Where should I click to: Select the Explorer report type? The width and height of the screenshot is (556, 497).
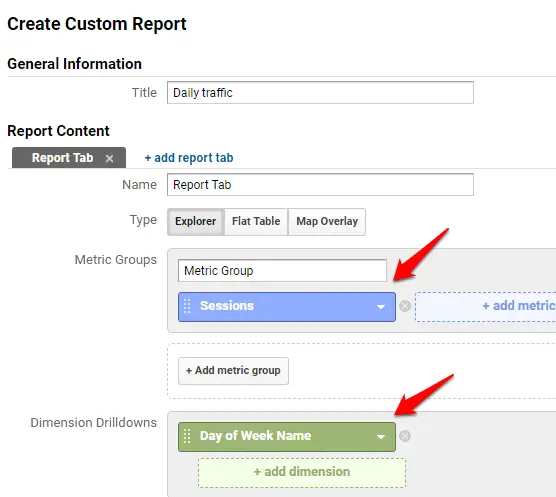[x=195, y=222]
